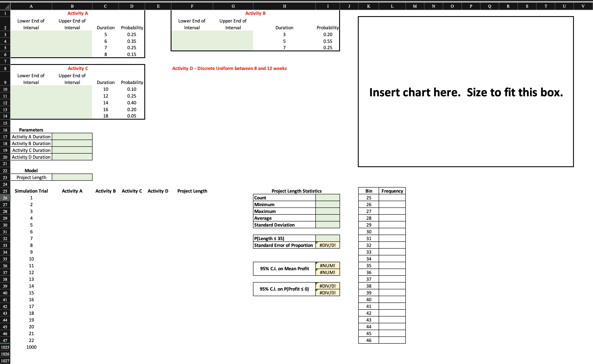Click the Activity A Duration input cell

click(72, 137)
